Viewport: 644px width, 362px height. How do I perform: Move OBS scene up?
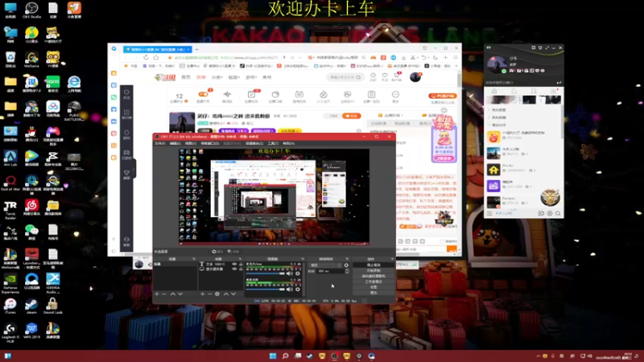click(x=173, y=294)
